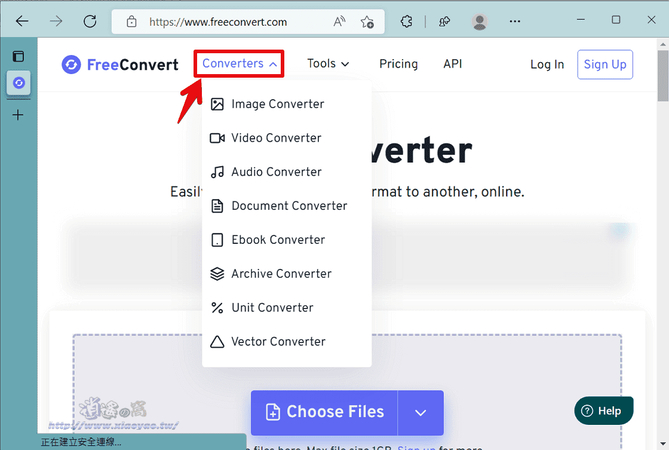Image resolution: width=669 pixels, height=450 pixels.
Task: Select Ebook Converter from the menu
Action: [x=278, y=240]
